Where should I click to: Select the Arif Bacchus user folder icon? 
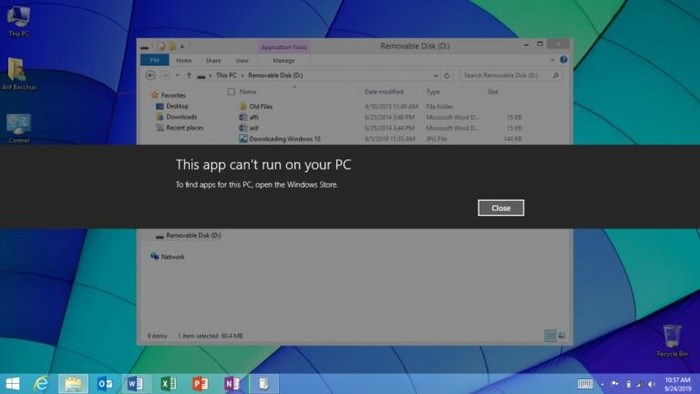click(x=18, y=74)
